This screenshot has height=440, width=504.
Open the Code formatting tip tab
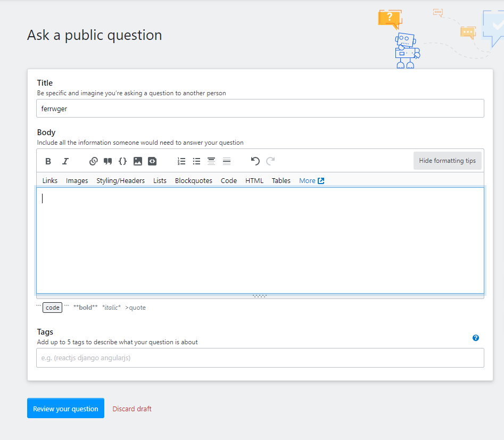click(228, 180)
